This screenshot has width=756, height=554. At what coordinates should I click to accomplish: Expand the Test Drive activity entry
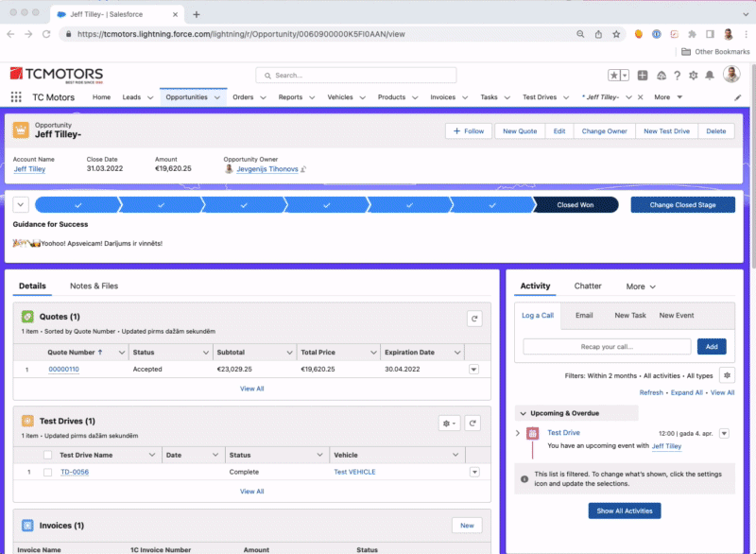click(x=518, y=433)
